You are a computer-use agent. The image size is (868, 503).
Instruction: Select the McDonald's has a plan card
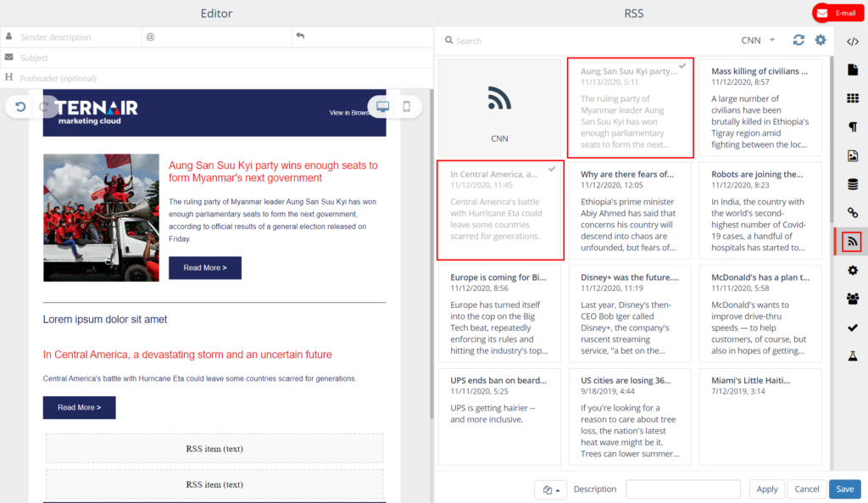(x=760, y=314)
